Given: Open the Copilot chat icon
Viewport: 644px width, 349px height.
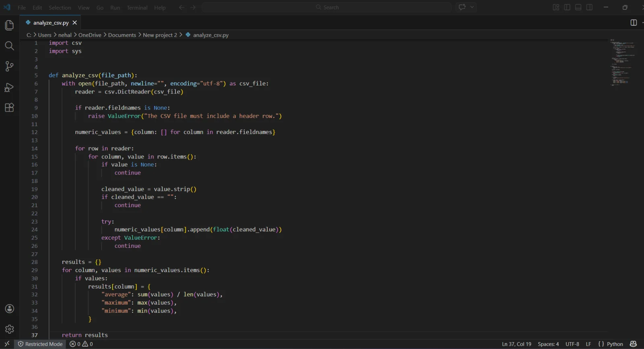Looking at the screenshot, I should coord(462,7).
